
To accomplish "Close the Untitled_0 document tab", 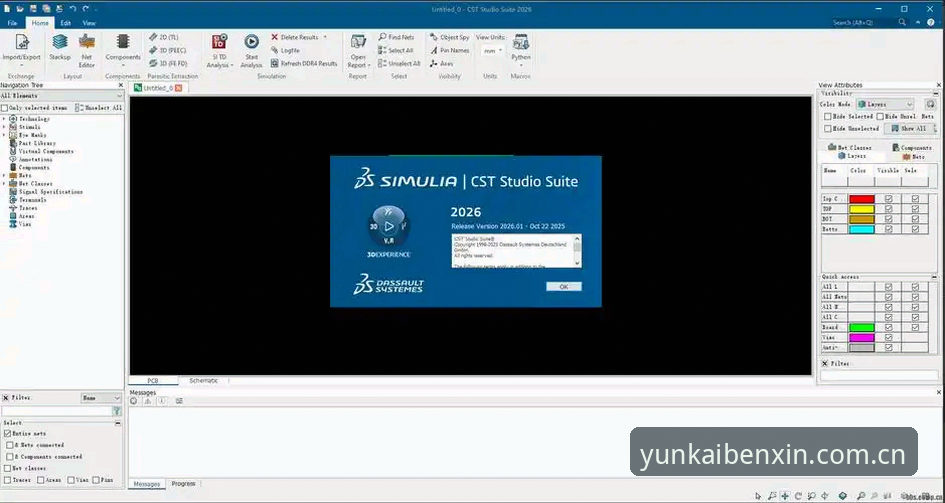I will 178,88.
